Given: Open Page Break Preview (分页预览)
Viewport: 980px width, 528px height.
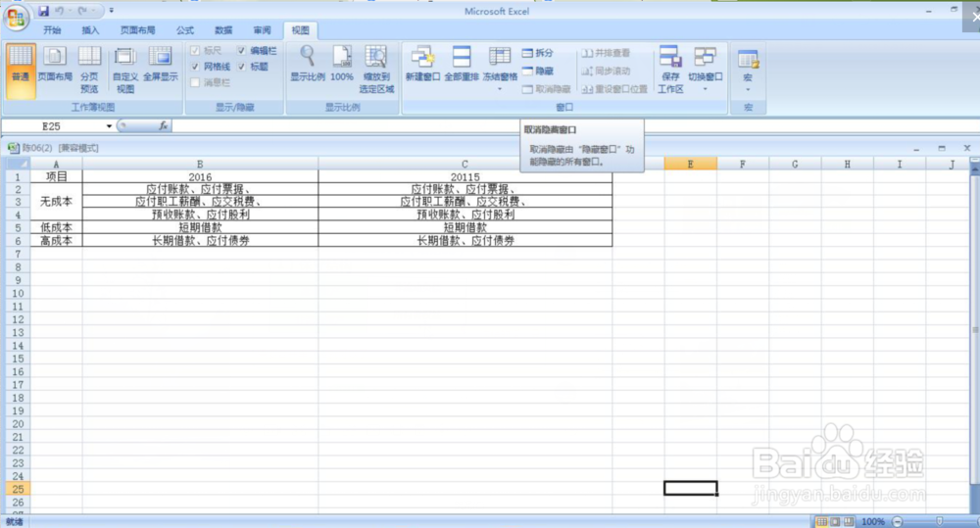Looking at the screenshot, I should click(x=89, y=70).
